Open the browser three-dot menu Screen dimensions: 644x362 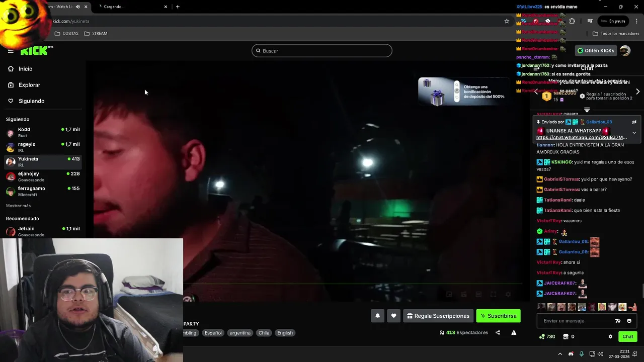(637, 21)
